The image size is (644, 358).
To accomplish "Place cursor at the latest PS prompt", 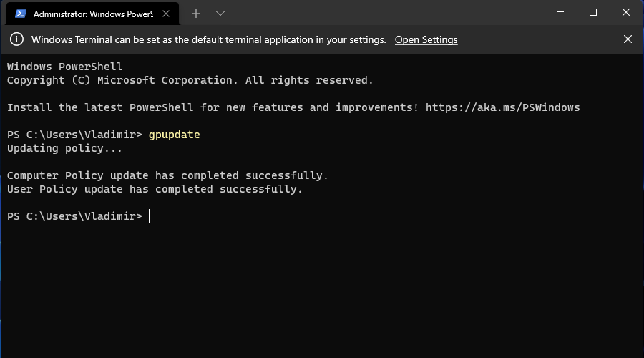I will [150, 216].
